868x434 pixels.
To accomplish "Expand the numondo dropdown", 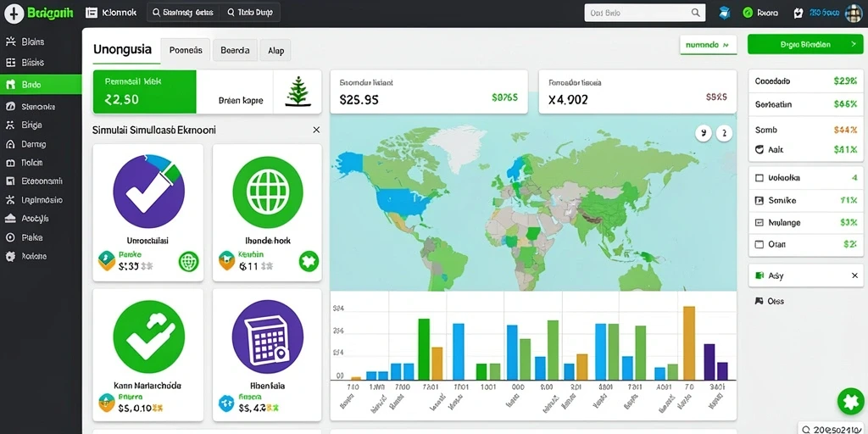I will (708, 45).
